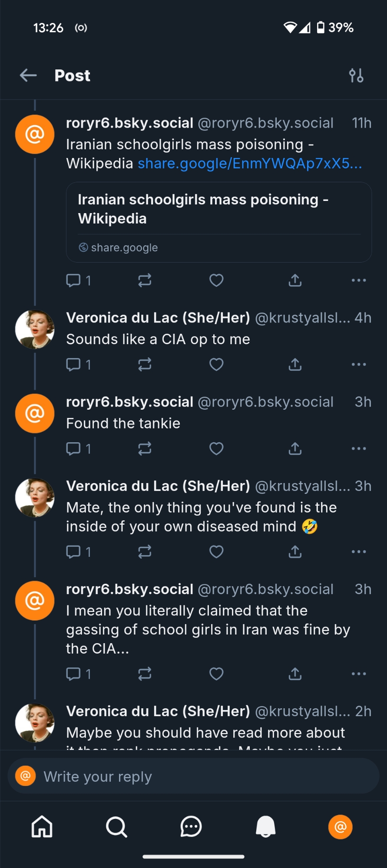
Task: Open the Wikipedia link preview card
Action: pyautogui.click(x=219, y=222)
